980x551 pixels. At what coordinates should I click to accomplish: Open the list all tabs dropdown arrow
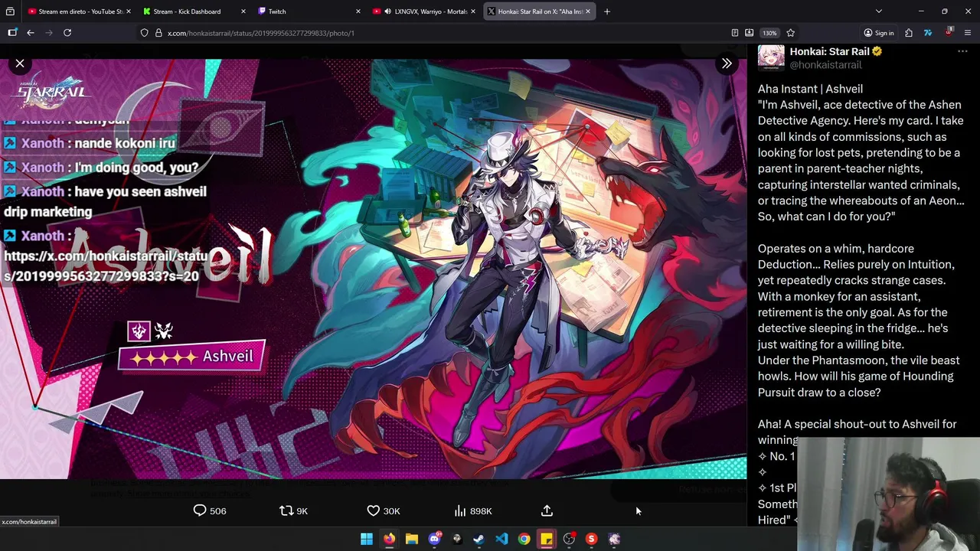pyautogui.click(x=879, y=11)
